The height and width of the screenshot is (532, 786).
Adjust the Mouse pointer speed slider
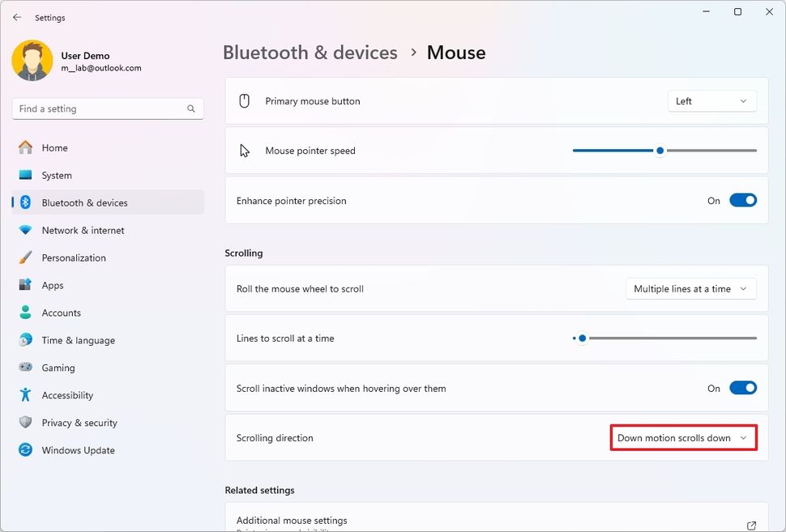point(660,151)
